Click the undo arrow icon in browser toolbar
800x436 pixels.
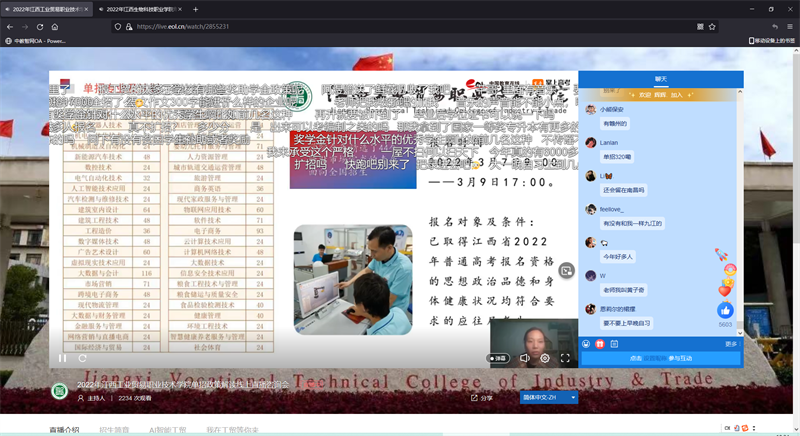[x=775, y=27]
